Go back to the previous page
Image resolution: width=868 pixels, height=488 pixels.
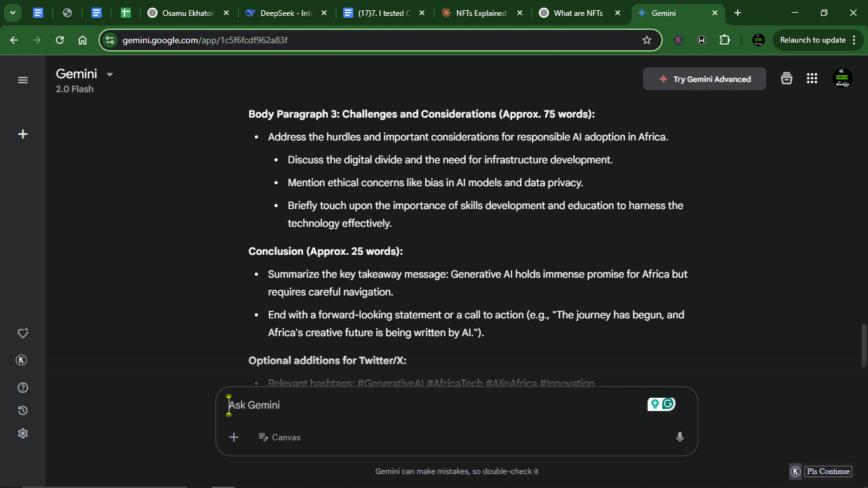(x=14, y=40)
